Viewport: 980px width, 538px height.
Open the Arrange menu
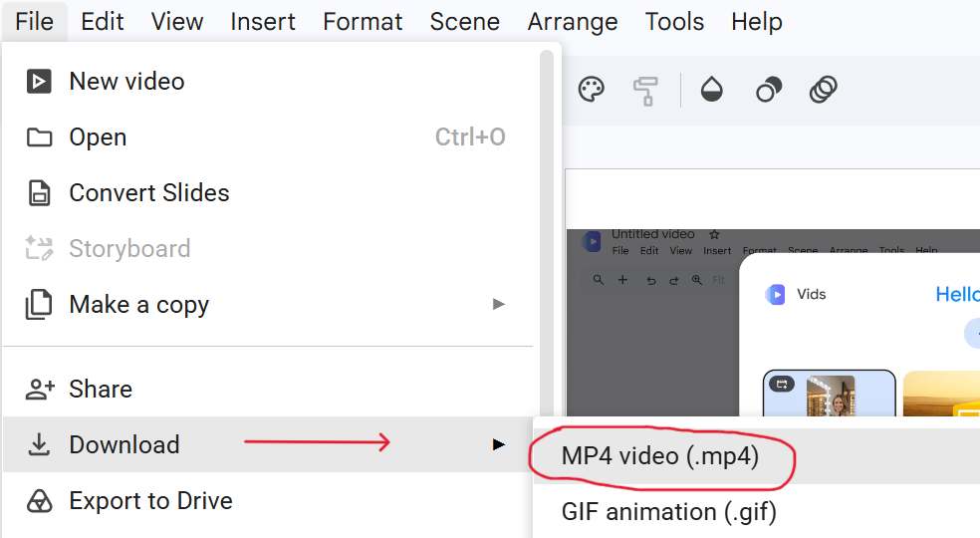point(573,22)
